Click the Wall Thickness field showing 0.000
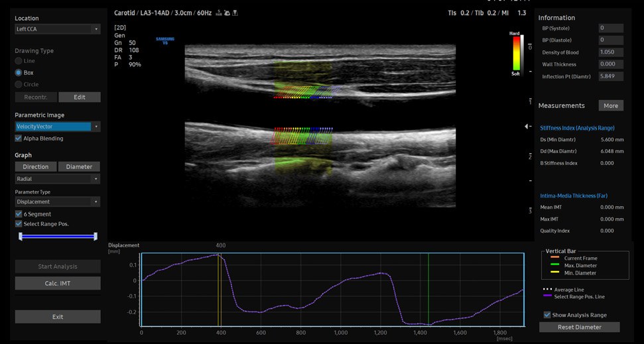Image resolution: width=644 pixels, height=344 pixels. coord(611,64)
